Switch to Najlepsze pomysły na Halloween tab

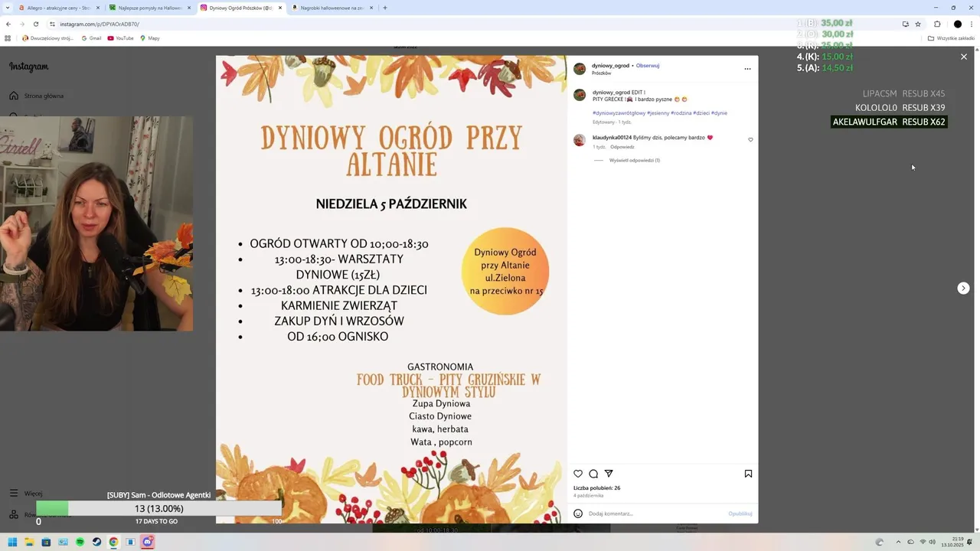pos(149,8)
